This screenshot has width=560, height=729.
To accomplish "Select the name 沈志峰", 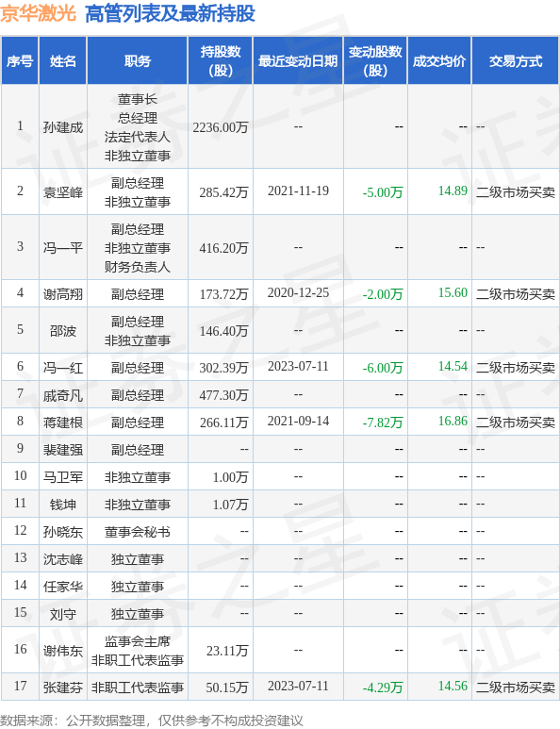I will [63, 559].
